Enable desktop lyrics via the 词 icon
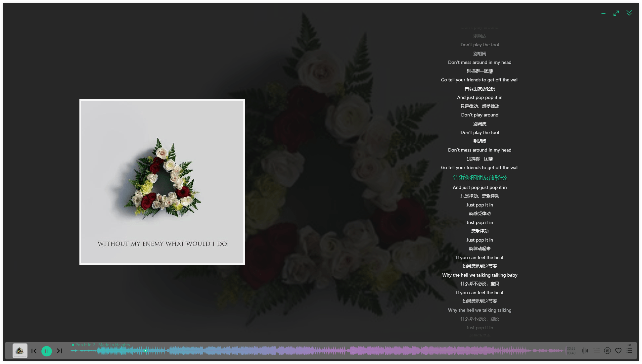Image resolution: width=642 pixels, height=364 pixels. coord(608,350)
